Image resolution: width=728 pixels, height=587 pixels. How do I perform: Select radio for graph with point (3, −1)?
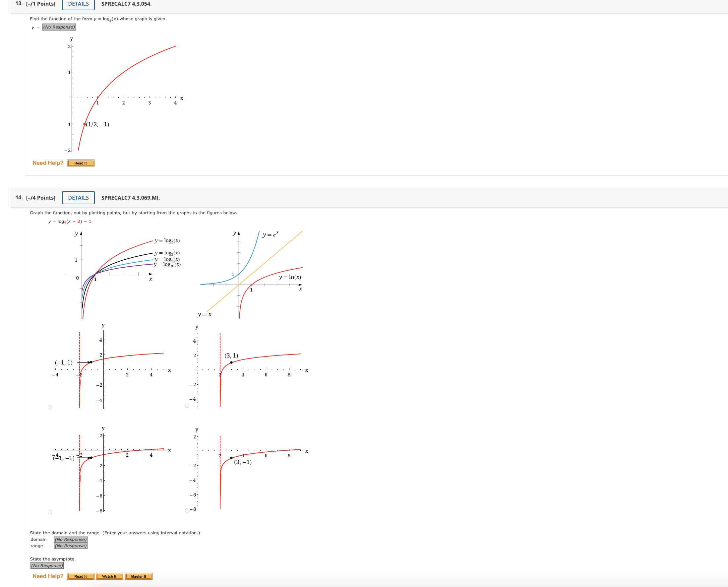coord(187,511)
